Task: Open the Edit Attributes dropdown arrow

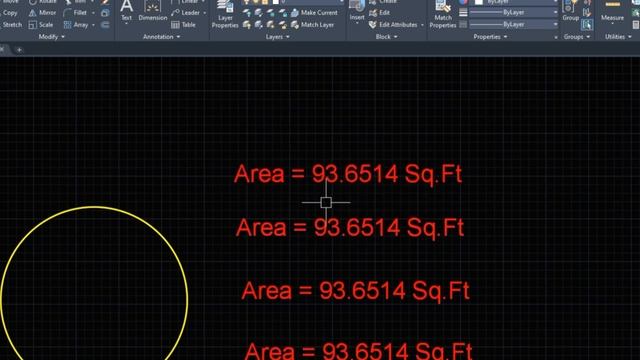Action: (422, 25)
